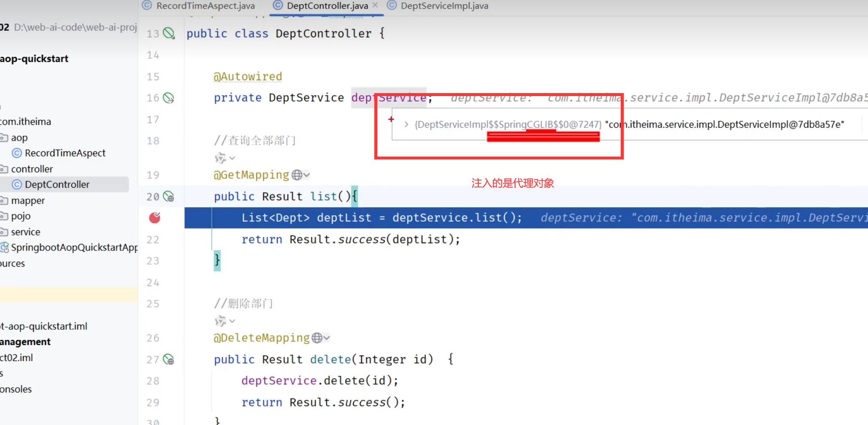Click the gutter icon on line 13

(169, 33)
